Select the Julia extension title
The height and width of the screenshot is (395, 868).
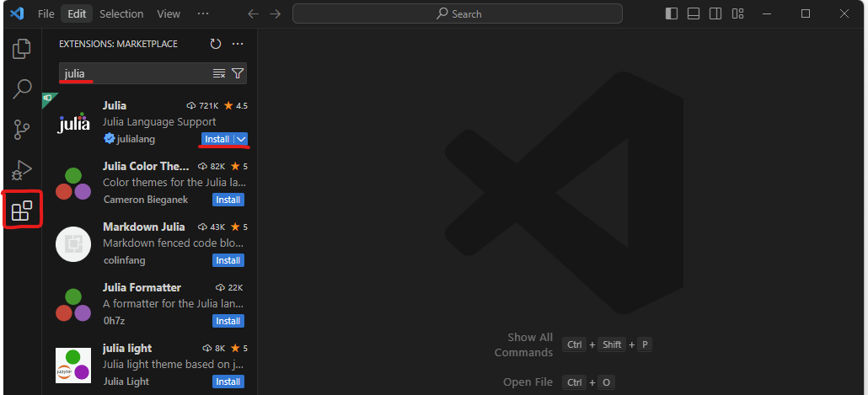(x=115, y=105)
